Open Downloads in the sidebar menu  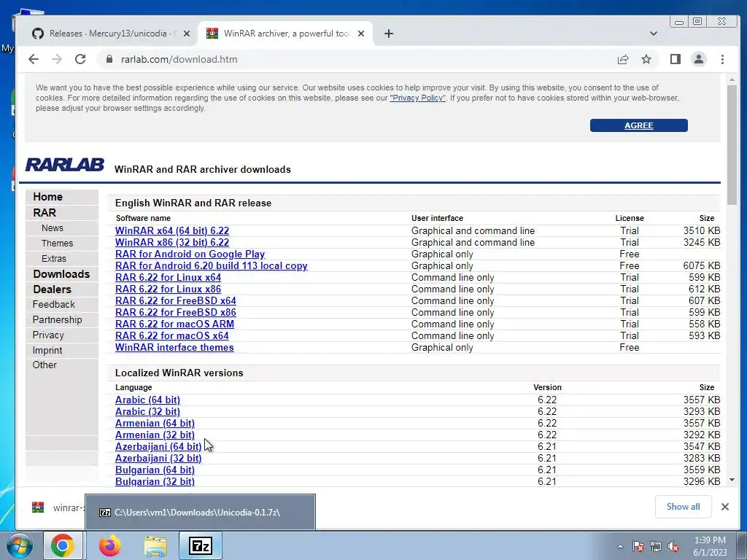(61, 274)
